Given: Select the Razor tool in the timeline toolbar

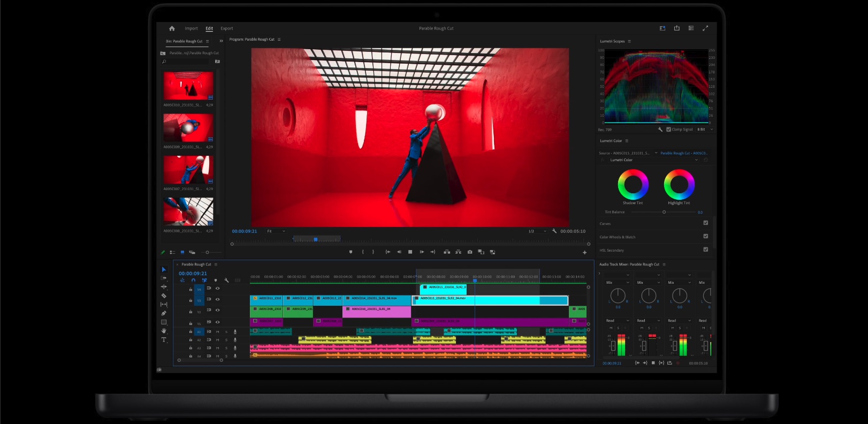Looking at the screenshot, I should pyautogui.click(x=164, y=296).
